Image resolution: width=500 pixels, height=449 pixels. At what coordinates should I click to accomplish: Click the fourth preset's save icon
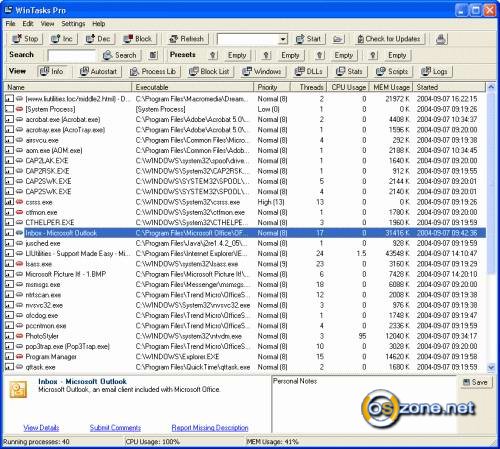pos(373,55)
